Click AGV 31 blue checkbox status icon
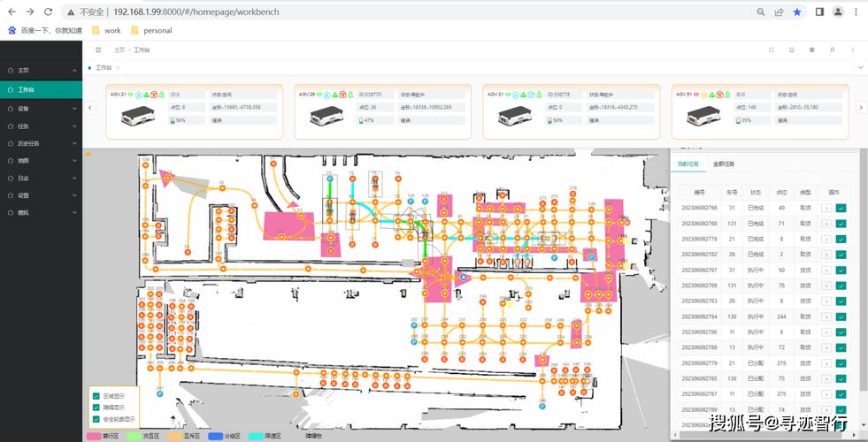This screenshot has width=868, height=442. [x=531, y=95]
